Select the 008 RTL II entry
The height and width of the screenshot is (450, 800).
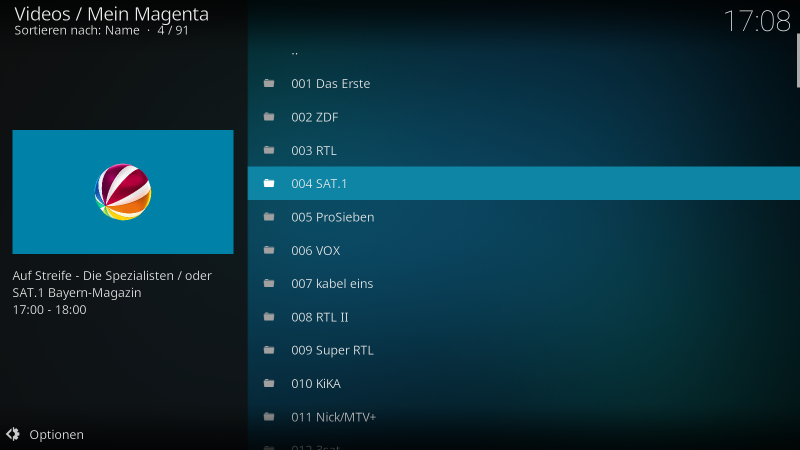522,317
